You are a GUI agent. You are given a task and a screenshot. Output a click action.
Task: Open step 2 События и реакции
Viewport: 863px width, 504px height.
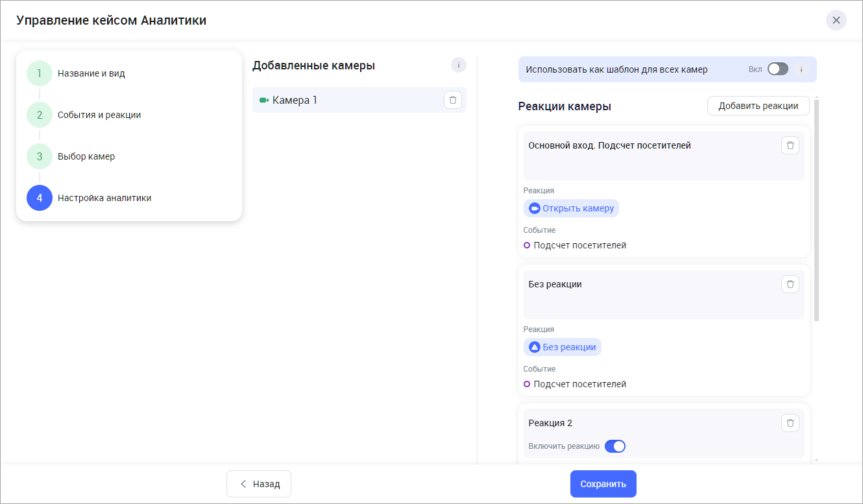click(x=40, y=115)
